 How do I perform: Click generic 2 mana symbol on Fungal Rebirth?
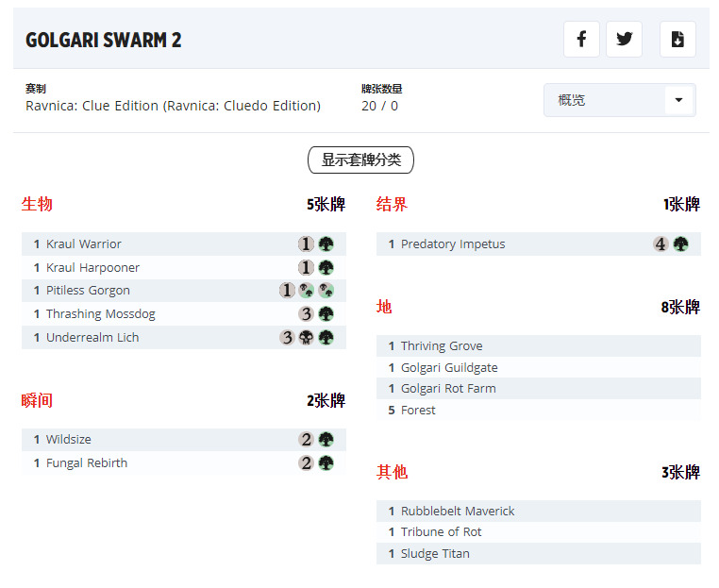click(306, 463)
